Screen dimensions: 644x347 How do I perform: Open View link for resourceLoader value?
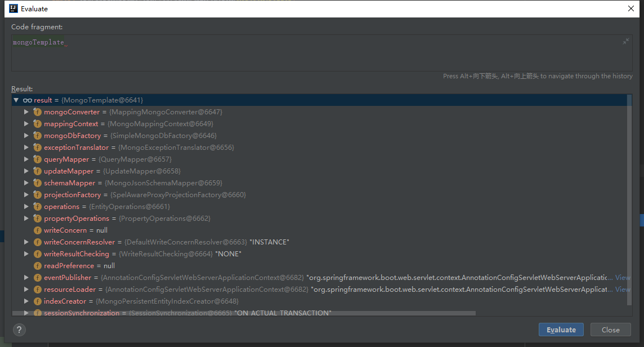[623, 290]
